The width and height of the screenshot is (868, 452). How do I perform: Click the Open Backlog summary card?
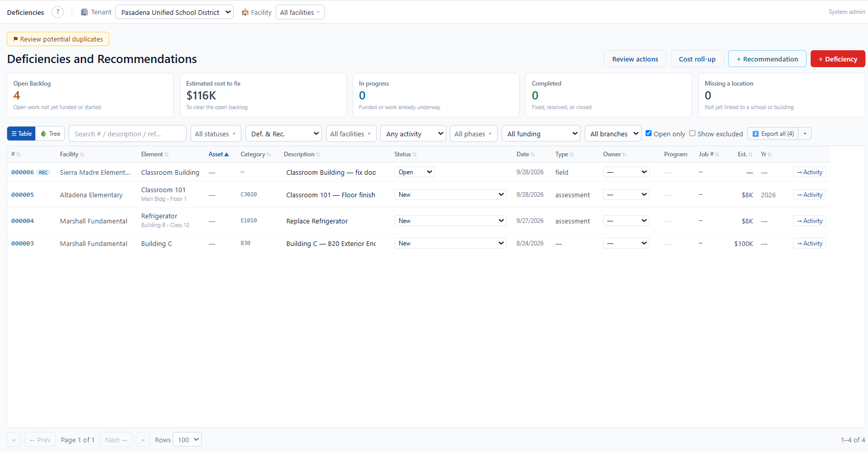pos(90,95)
